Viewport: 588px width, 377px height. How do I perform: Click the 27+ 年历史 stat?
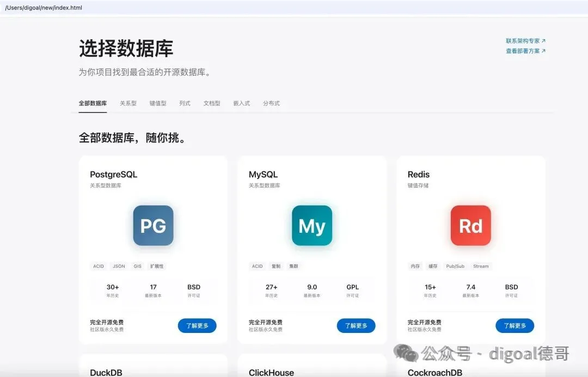(272, 291)
